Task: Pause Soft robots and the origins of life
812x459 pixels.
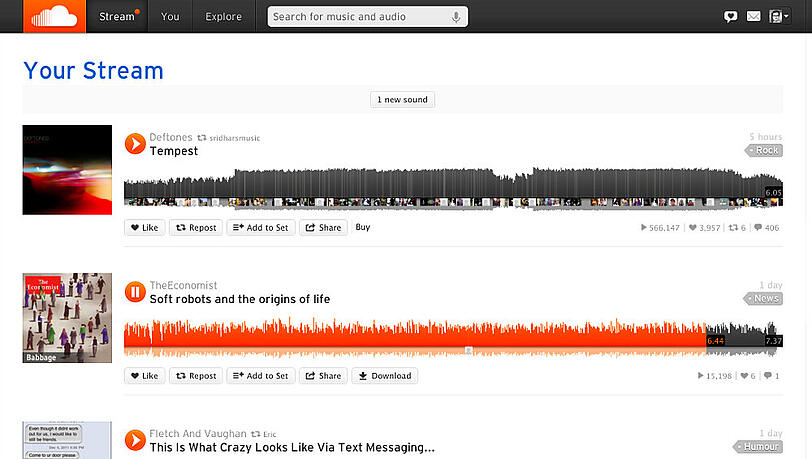Action: 135,292
